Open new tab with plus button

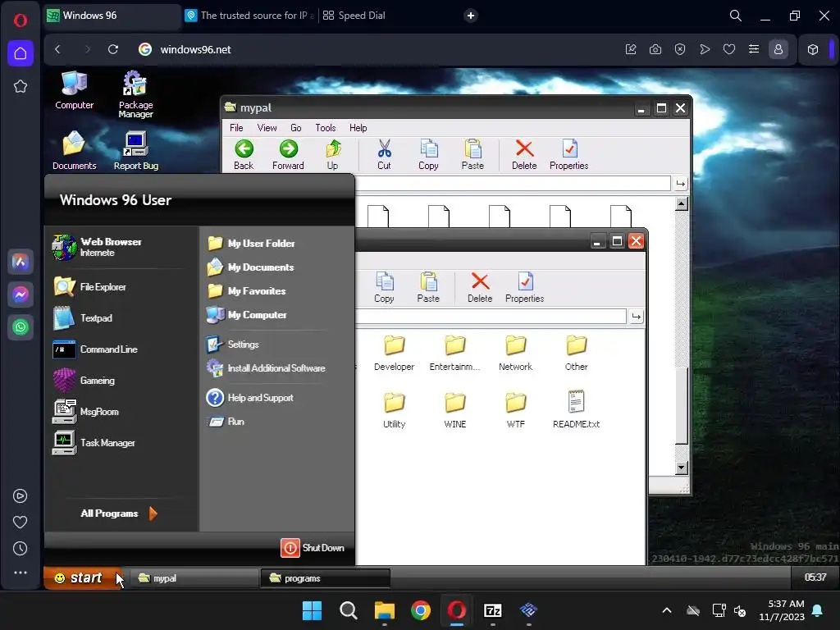coord(470,16)
